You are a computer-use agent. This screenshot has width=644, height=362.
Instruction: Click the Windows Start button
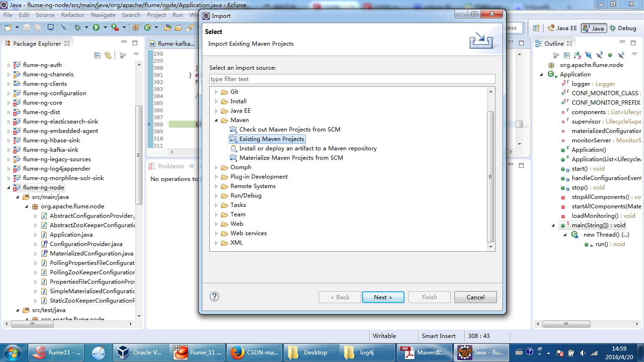[x=12, y=352]
